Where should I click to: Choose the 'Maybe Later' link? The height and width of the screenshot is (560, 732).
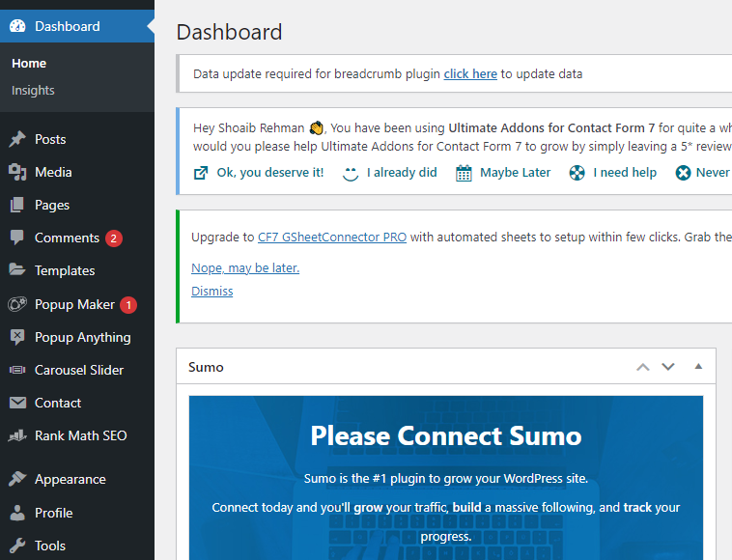(516, 172)
